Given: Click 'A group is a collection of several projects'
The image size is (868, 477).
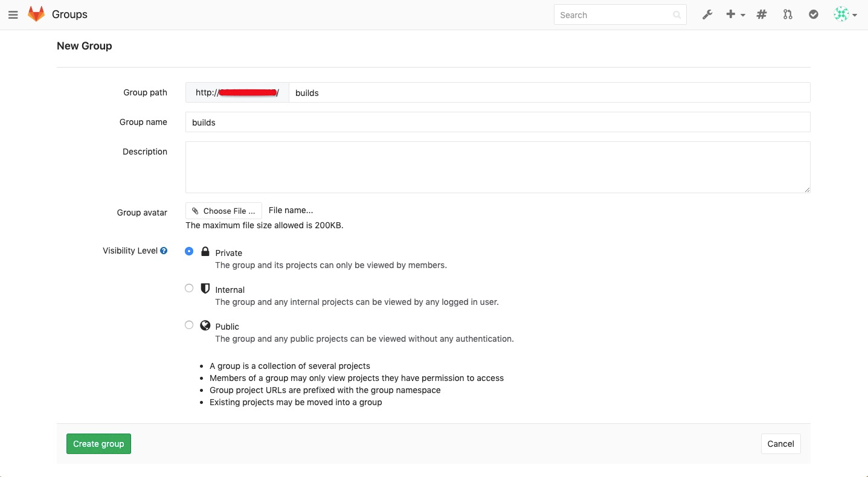Looking at the screenshot, I should (290, 366).
